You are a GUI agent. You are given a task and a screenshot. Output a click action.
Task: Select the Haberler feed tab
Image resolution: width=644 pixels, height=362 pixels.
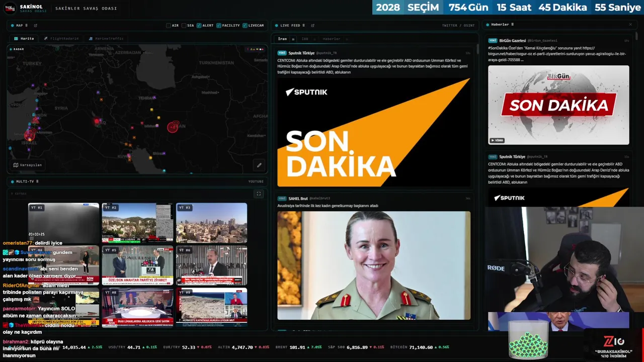(332, 39)
